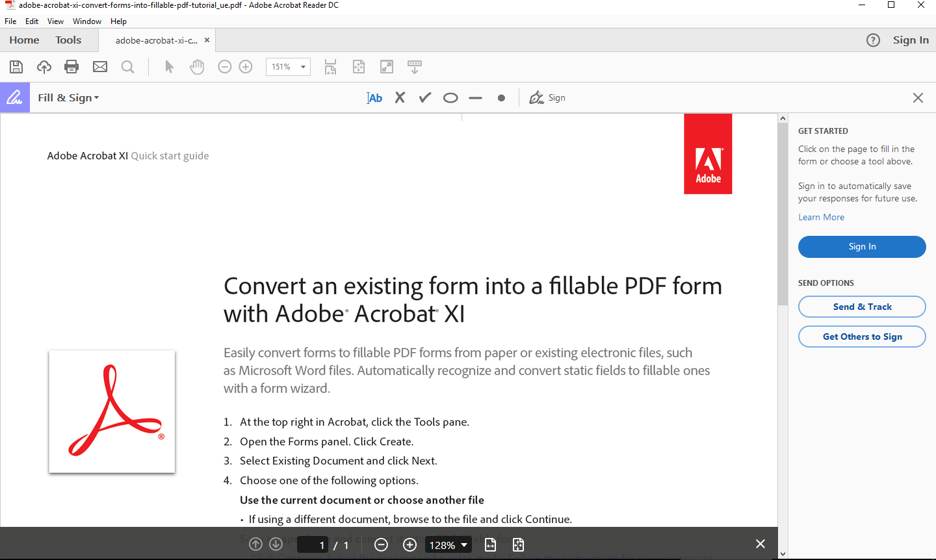Click 'GET STARTED' heading in side panel
The width and height of the screenshot is (936, 560).
(823, 131)
